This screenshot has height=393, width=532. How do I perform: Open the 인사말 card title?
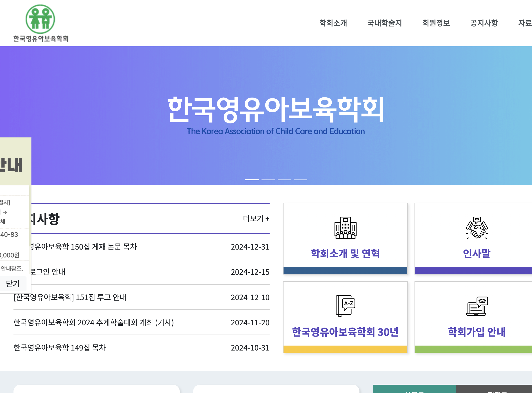477,254
